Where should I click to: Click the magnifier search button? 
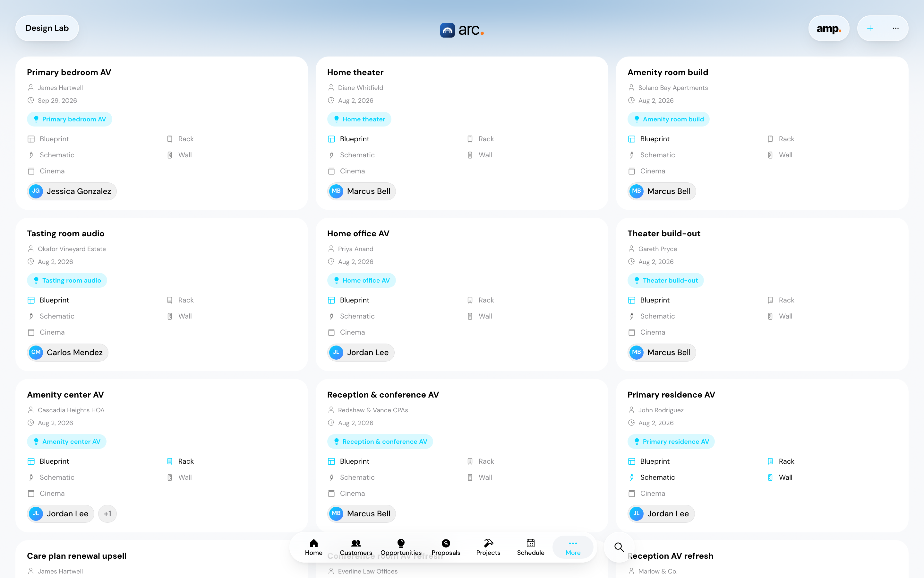pyautogui.click(x=619, y=547)
